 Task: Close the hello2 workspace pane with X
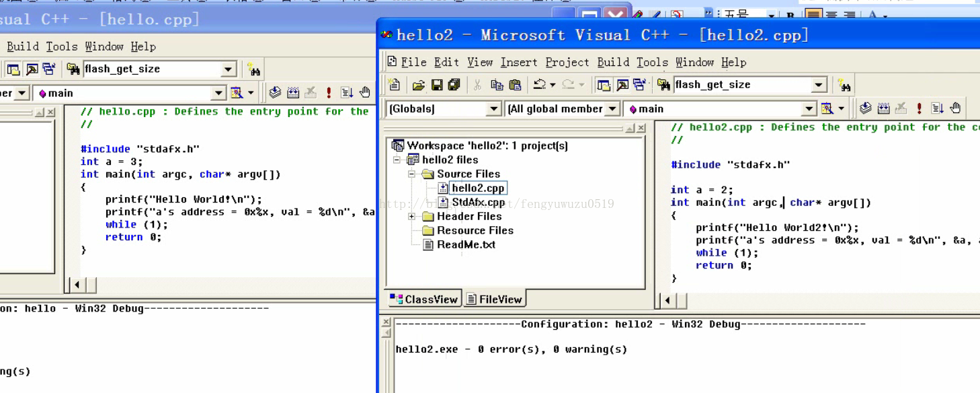tap(641, 128)
